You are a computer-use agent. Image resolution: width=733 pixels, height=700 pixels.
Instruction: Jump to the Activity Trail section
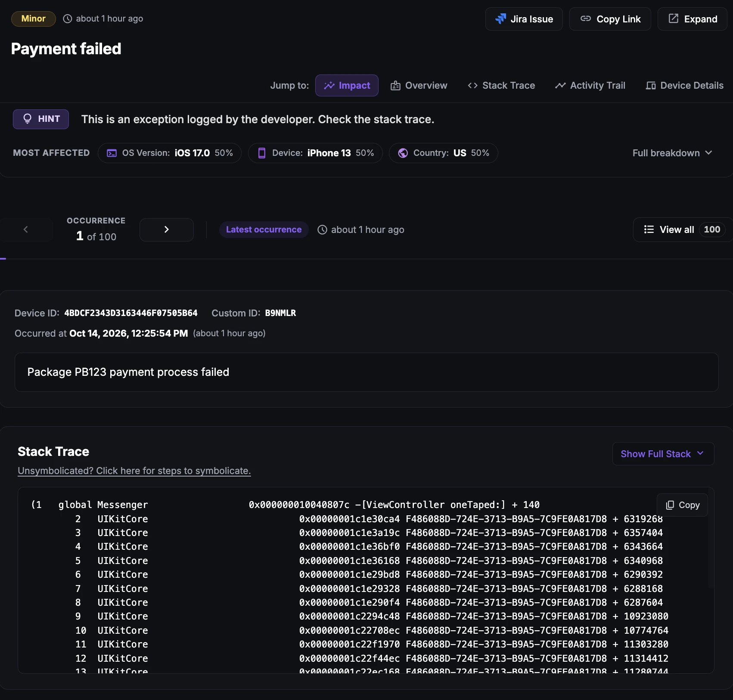coord(590,85)
